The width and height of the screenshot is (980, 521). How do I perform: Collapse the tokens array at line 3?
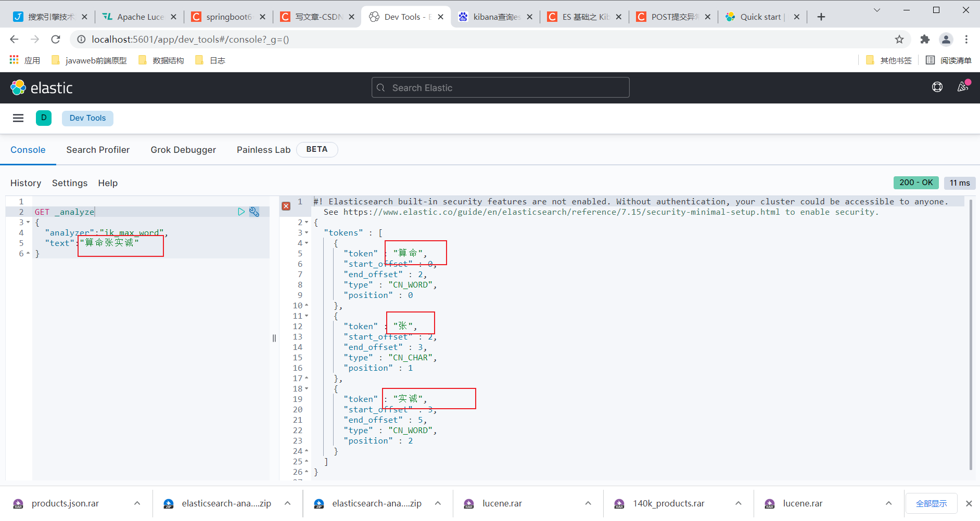(306, 232)
